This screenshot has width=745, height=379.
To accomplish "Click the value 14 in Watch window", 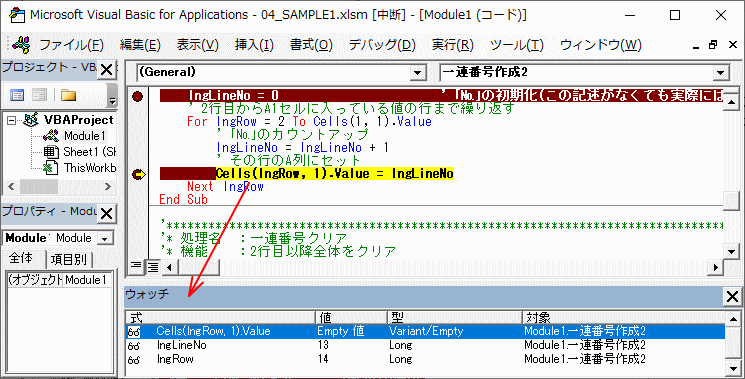I will click(323, 360).
